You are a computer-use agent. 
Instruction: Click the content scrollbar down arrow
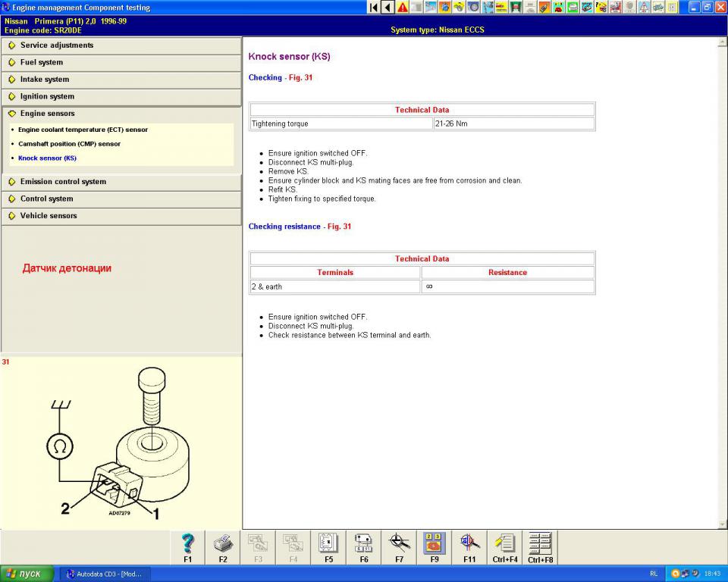(722, 524)
